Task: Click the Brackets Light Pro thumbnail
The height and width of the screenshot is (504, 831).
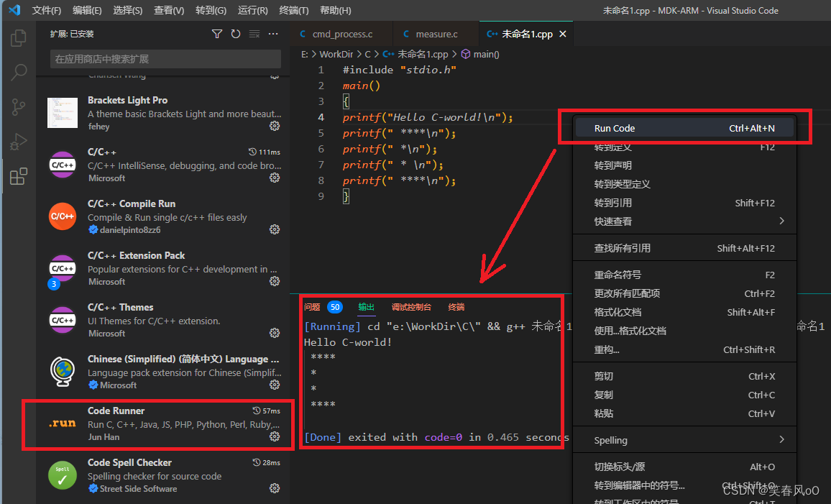Action: [63, 112]
